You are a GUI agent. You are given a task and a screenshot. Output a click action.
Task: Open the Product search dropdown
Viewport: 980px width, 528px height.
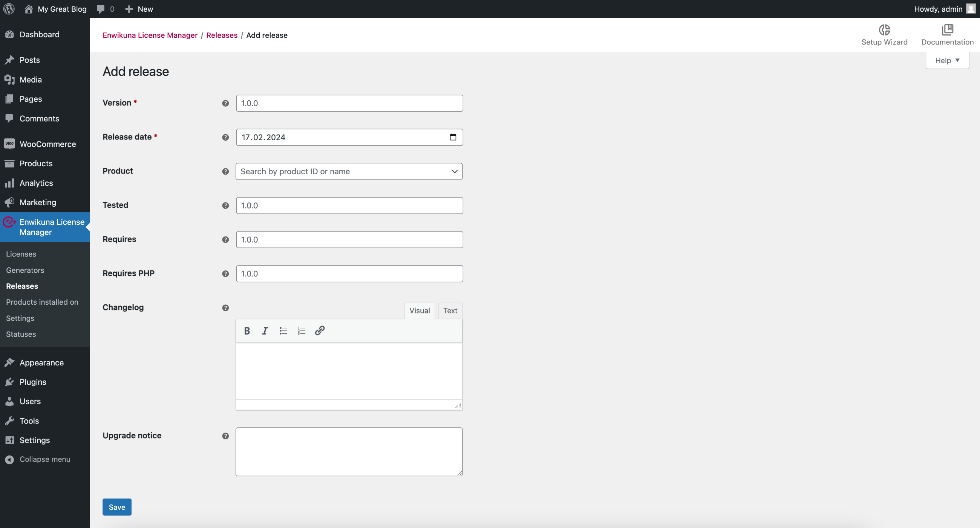pos(349,172)
